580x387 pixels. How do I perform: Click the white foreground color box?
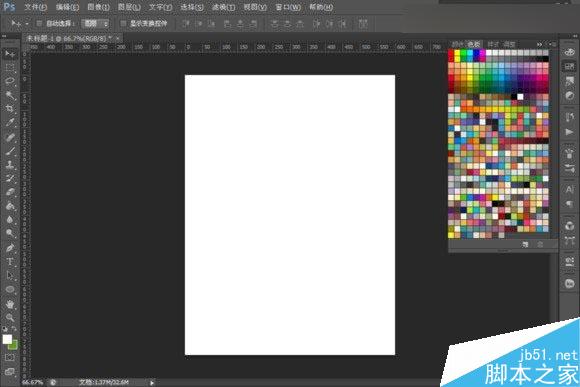coord(7,339)
